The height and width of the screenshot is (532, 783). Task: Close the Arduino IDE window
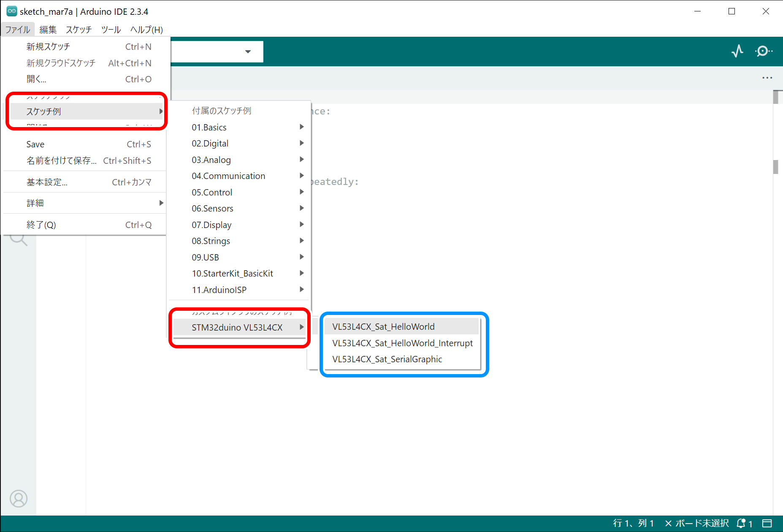click(766, 11)
